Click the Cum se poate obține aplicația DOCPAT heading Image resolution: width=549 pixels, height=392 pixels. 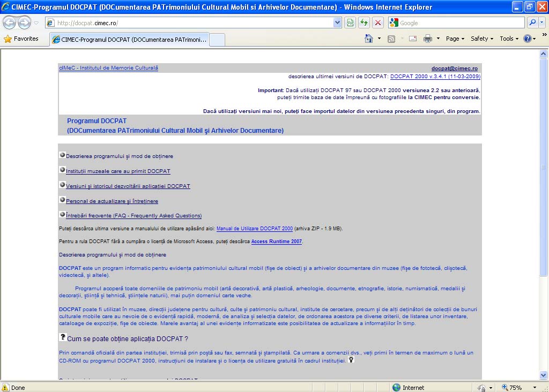pos(128,339)
